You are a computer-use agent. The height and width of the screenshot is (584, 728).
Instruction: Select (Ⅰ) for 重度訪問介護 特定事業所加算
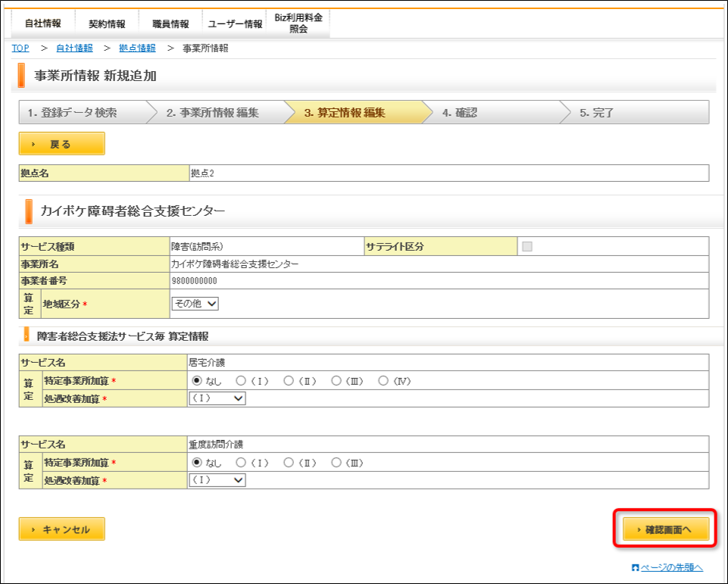[240, 462]
